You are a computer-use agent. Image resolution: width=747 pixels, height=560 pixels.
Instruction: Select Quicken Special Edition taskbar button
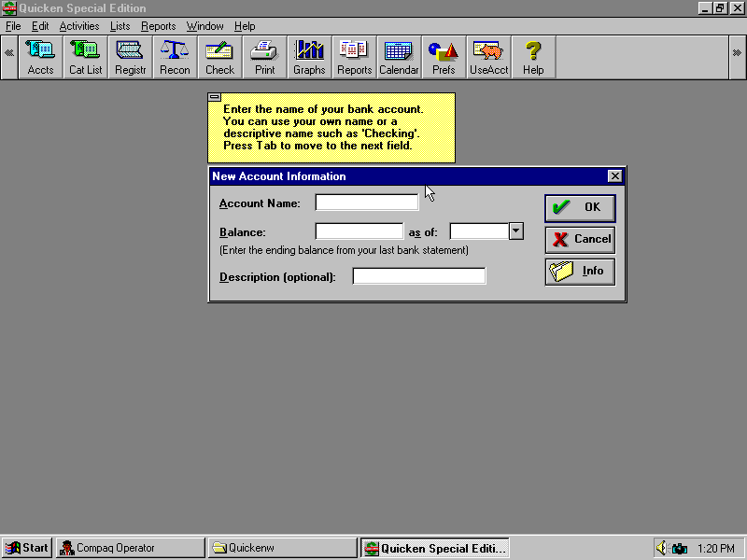click(434, 548)
